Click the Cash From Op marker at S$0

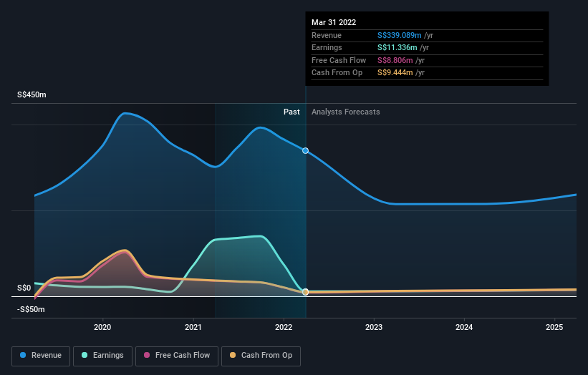click(306, 292)
